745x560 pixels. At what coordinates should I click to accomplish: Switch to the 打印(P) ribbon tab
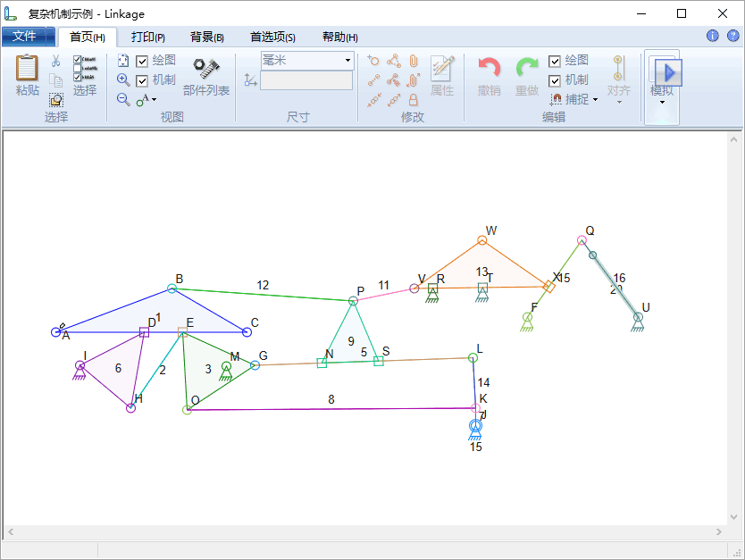click(148, 37)
